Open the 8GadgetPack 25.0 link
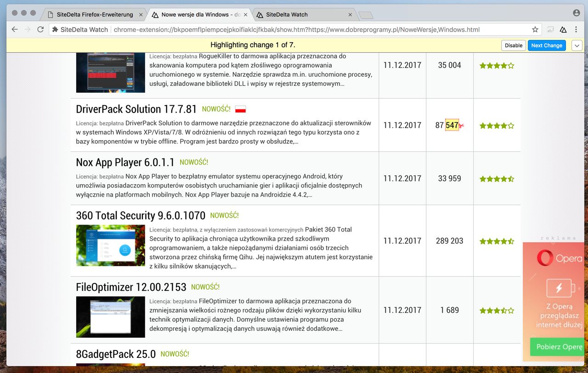 [116, 355]
